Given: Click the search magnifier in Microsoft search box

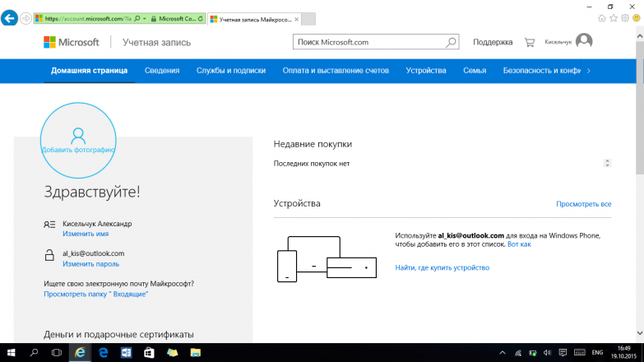Looking at the screenshot, I should pos(451,42).
